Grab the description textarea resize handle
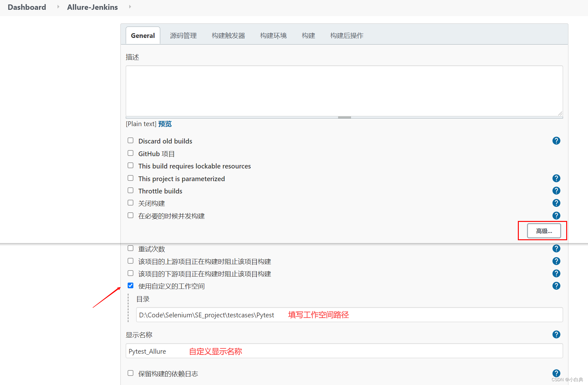588x385 pixels. [344, 117]
